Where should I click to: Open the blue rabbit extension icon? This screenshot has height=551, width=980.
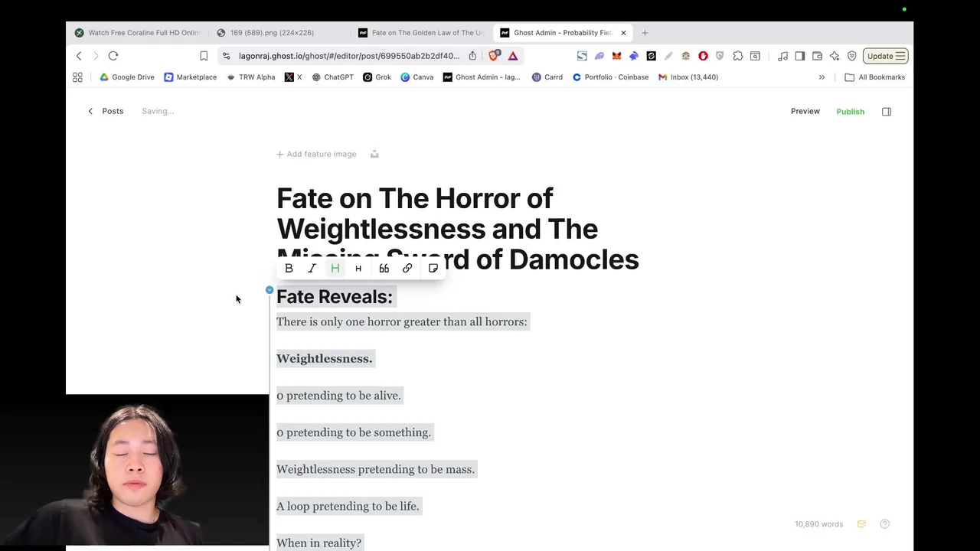[634, 56]
